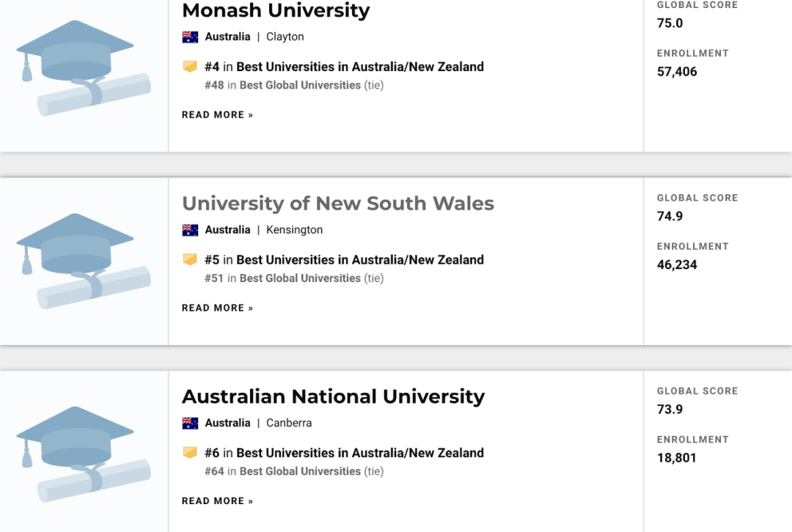Click Monash University's yellow ranking badge icon

[190, 67]
